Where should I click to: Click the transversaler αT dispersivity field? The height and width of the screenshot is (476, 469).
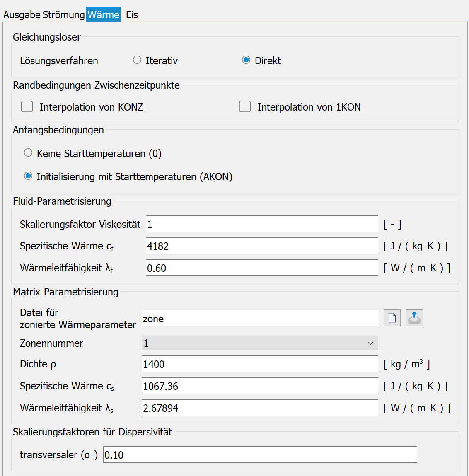pyautogui.click(x=260, y=454)
